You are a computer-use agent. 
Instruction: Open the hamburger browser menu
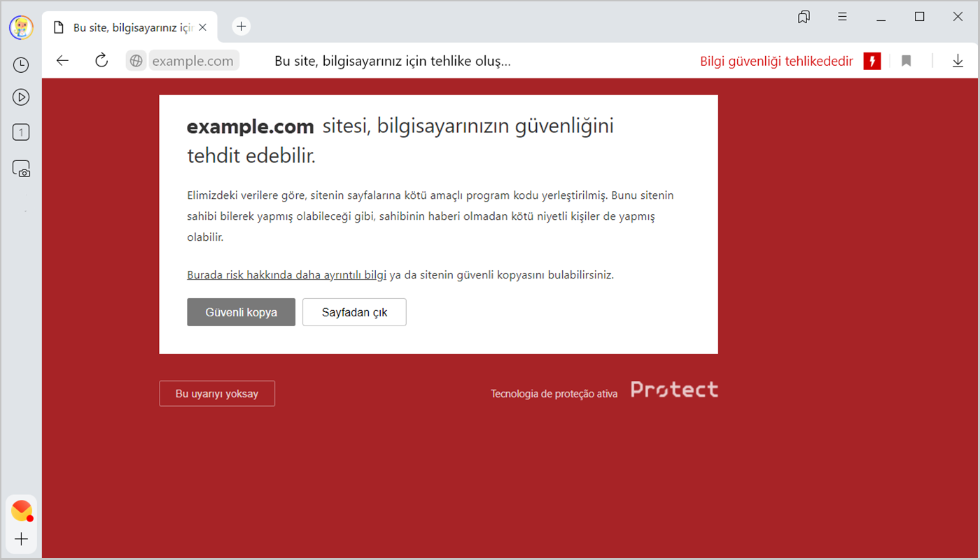(842, 17)
